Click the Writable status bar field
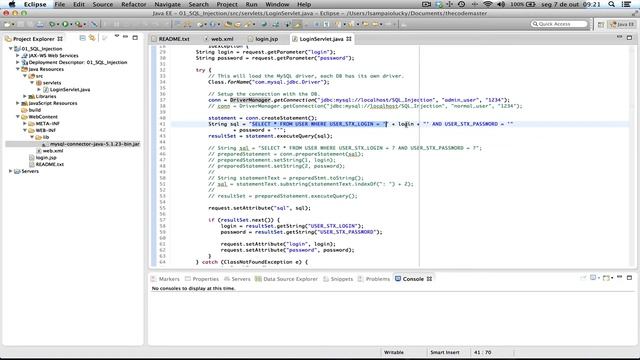The height and width of the screenshot is (360, 640). (x=393, y=352)
